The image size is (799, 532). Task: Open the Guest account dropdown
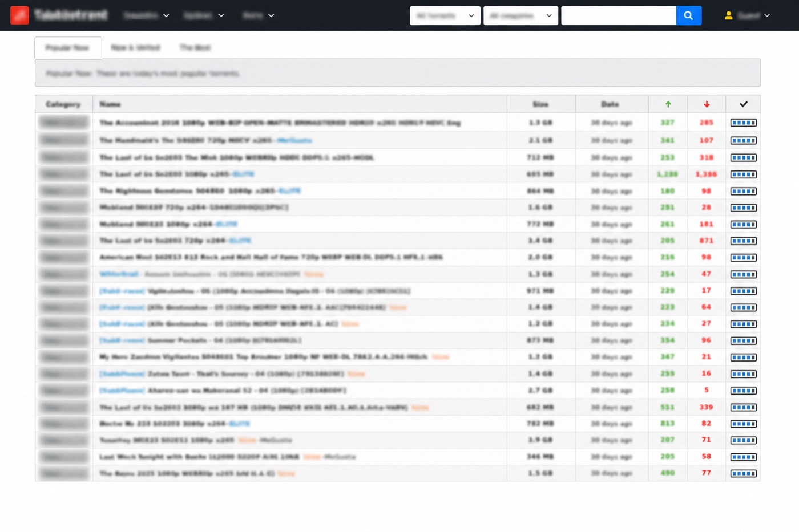click(x=748, y=16)
